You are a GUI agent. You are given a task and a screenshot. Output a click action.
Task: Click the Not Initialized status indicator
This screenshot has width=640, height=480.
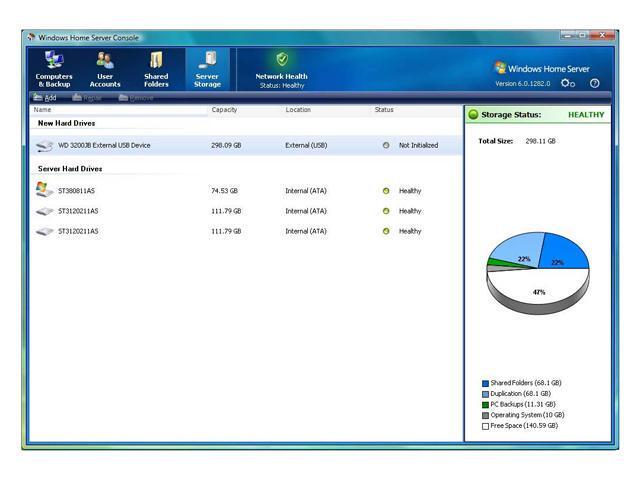point(386,145)
